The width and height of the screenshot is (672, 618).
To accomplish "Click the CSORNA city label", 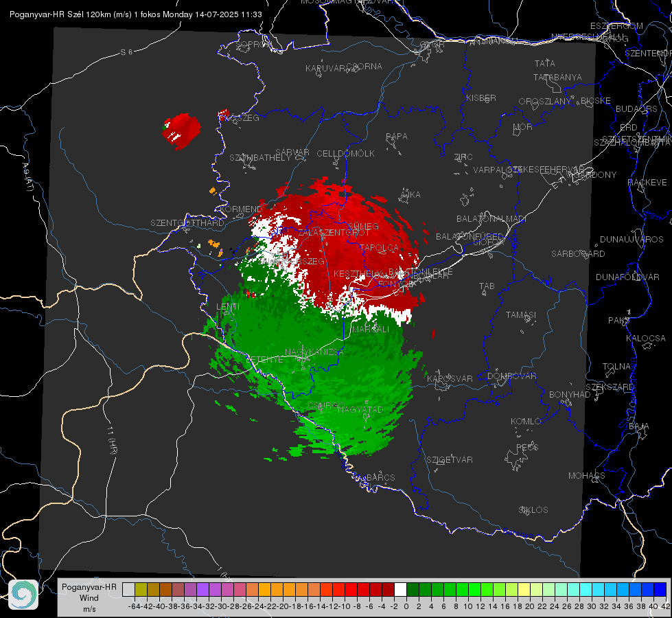I will 364,67.
